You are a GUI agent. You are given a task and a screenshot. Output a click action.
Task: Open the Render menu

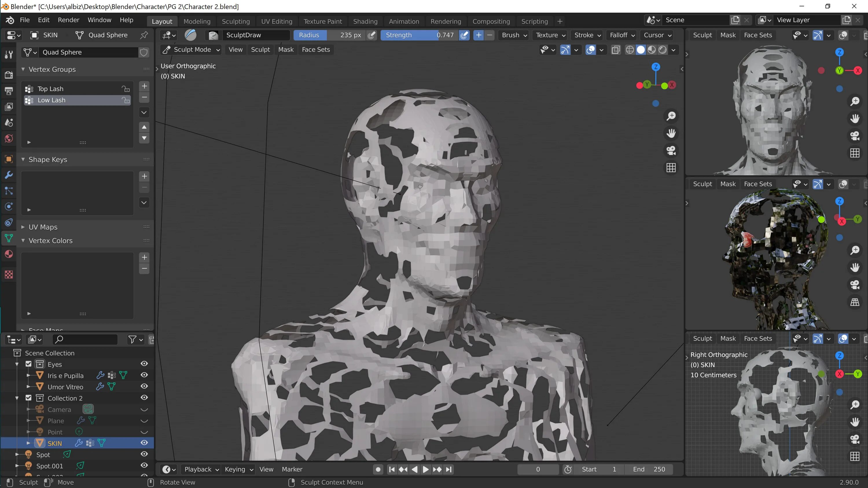point(68,20)
